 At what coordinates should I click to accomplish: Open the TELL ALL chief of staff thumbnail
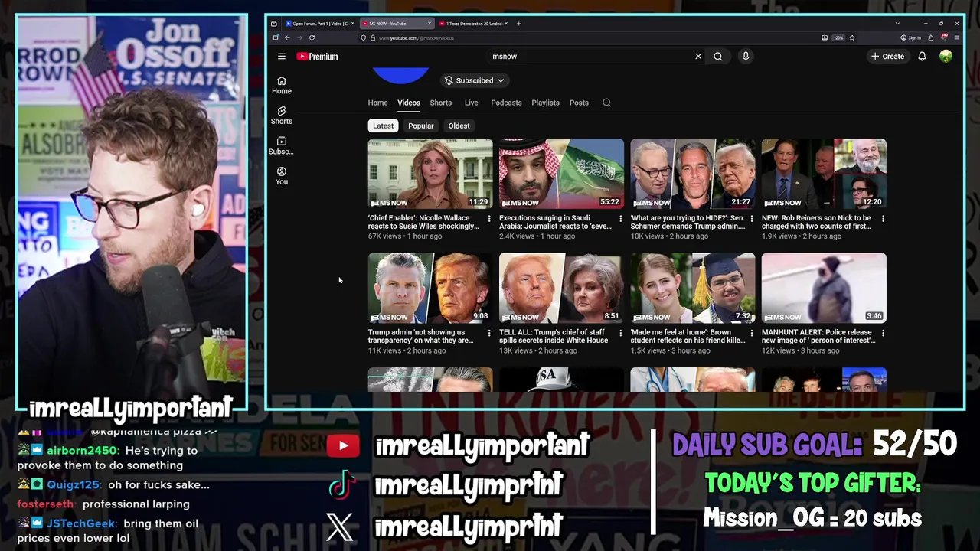click(x=561, y=288)
